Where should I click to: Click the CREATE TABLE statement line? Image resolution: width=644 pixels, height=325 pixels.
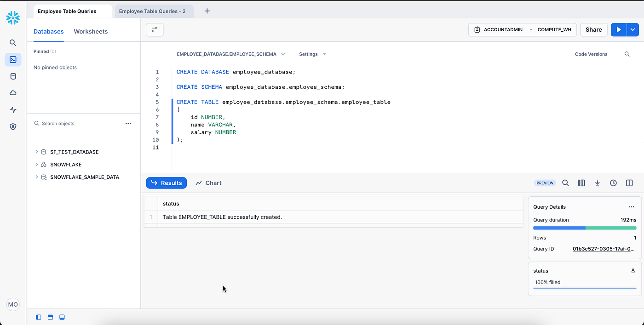283,102
